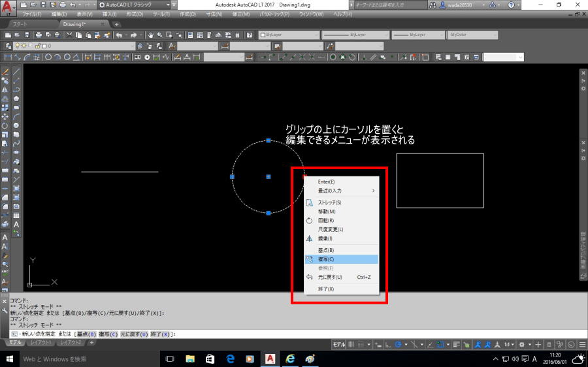Choose 回転(R) in the context menu
The image size is (588, 367).
[342, 221]
